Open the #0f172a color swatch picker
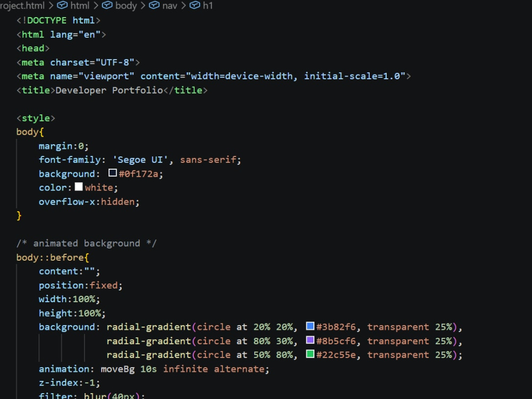532x399 pixels. 113,173
